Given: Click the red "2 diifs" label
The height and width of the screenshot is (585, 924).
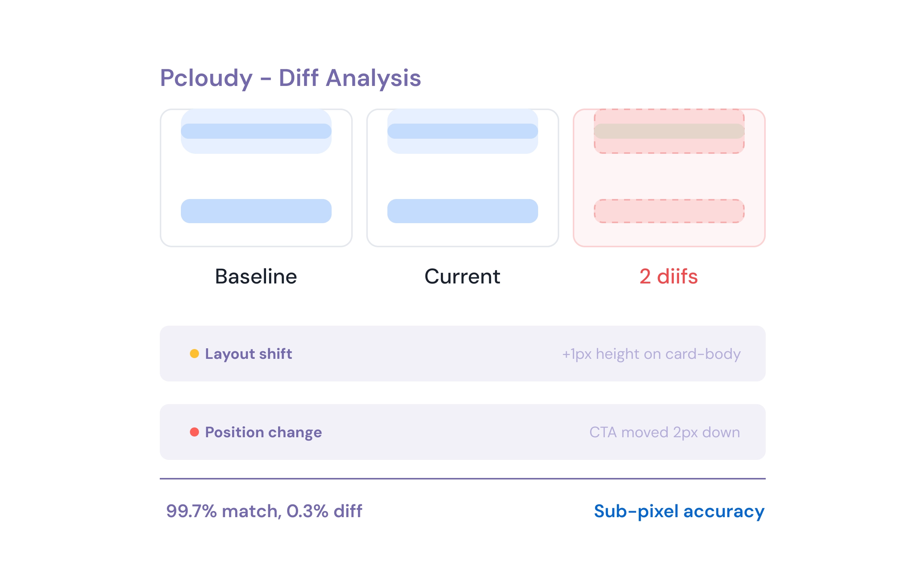Looking at the screenshot, I should click(669, 277).
